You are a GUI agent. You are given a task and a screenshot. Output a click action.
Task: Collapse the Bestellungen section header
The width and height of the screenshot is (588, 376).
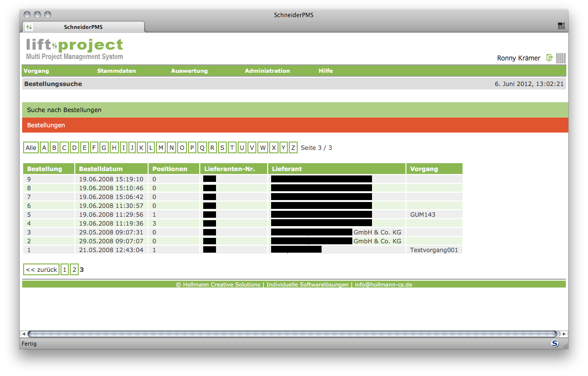46,125
